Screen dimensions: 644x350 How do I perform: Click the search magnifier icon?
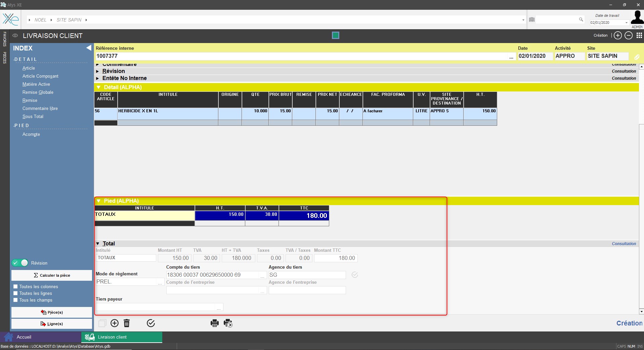[581, 20]
